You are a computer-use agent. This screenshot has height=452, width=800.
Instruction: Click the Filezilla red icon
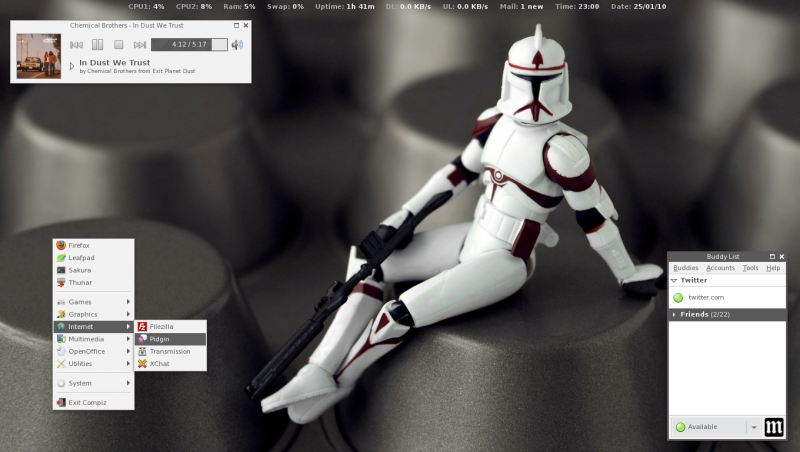(142, 327)
